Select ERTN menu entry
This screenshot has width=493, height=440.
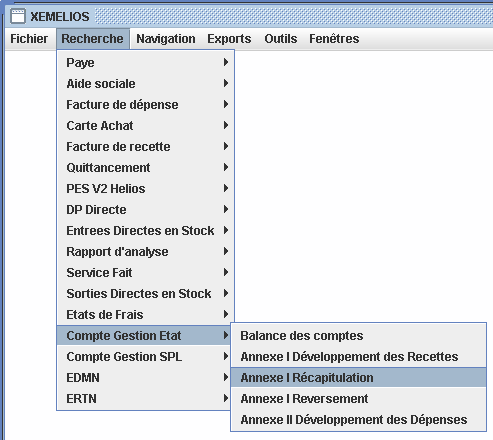[144, 399]
